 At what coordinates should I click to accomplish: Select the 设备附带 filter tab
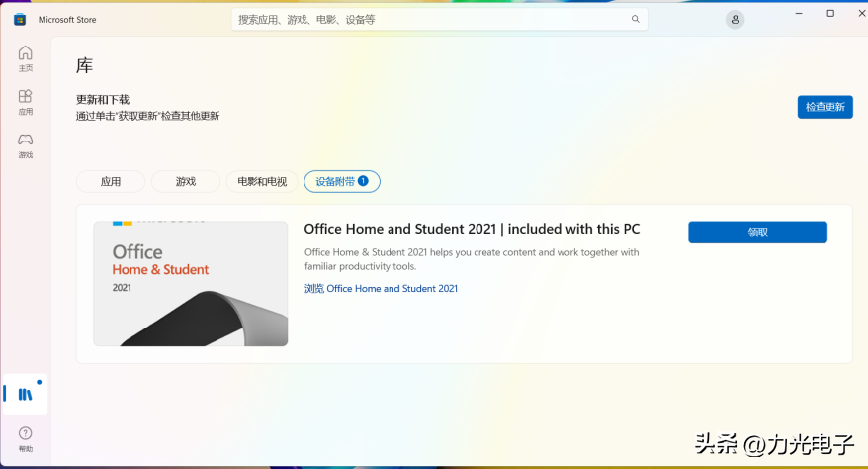pos(342,182)
